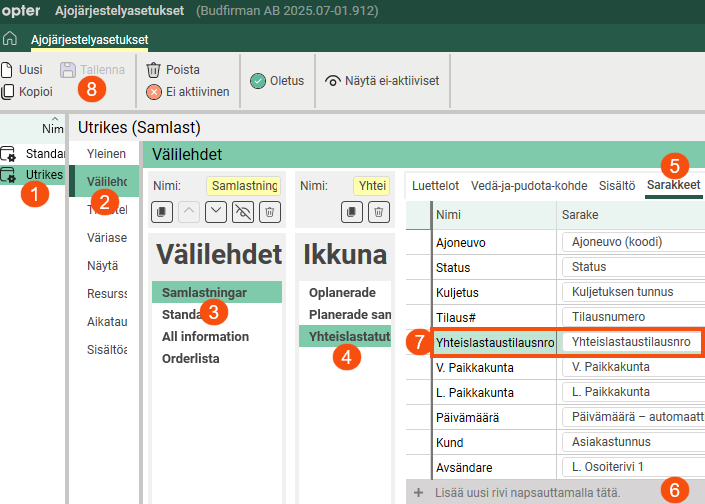
Task: Select Orderlista in the Välilehdet list
Action: [x=190, y=358]
